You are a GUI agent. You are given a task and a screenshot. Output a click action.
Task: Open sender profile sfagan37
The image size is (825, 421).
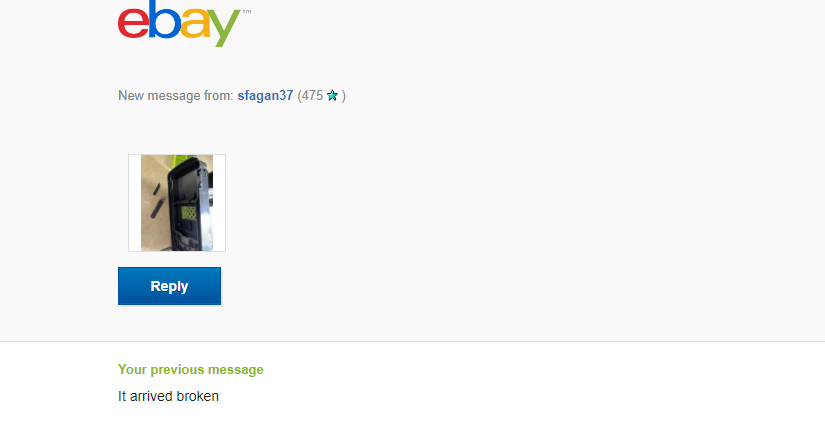coord(265,96)
